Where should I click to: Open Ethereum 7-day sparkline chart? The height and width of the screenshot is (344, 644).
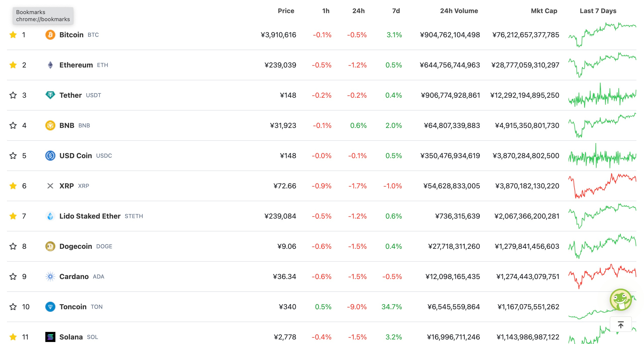tap(602, 65)
